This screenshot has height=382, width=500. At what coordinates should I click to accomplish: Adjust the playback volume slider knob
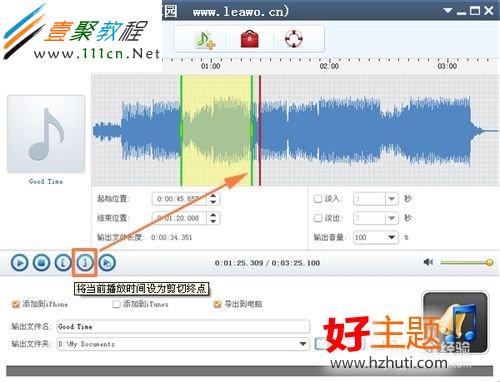coord(489,263)
